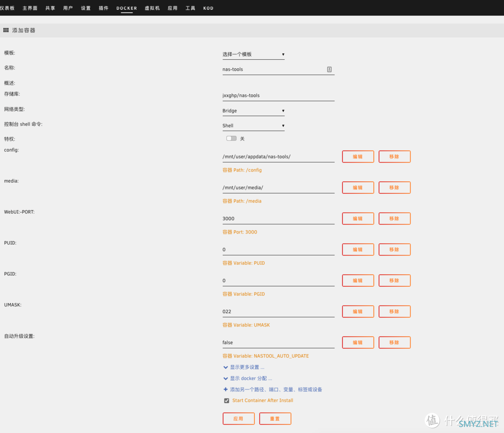
Task: Click the grid icon beside 添加容器
Action: [6, 30]
